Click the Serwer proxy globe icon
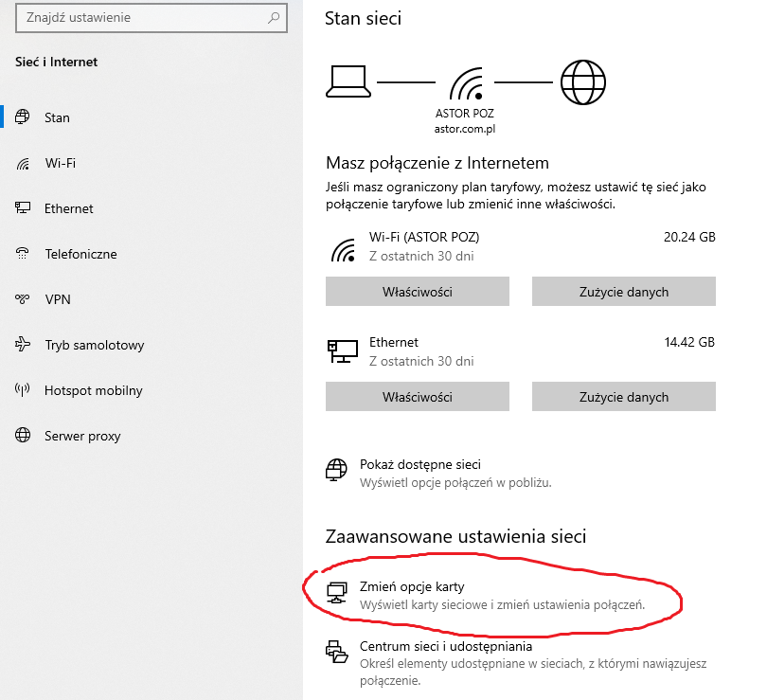 23,435
